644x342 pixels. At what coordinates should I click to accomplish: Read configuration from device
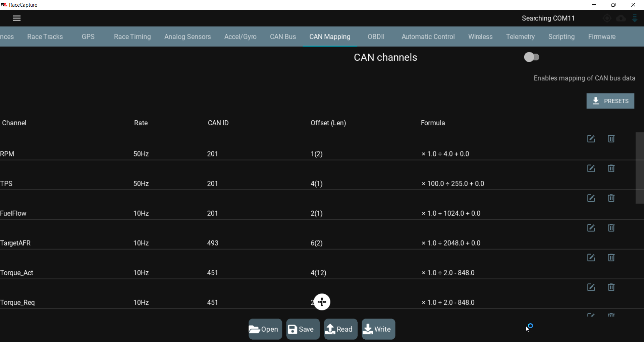coord(341,329)
